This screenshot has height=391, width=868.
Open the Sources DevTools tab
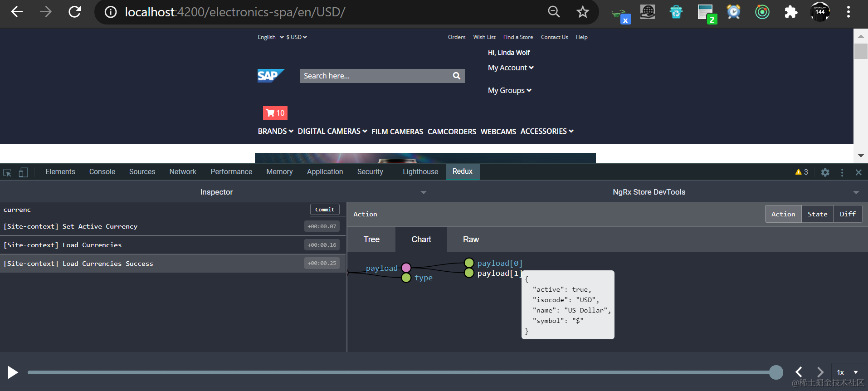click(x=142, y=172)
